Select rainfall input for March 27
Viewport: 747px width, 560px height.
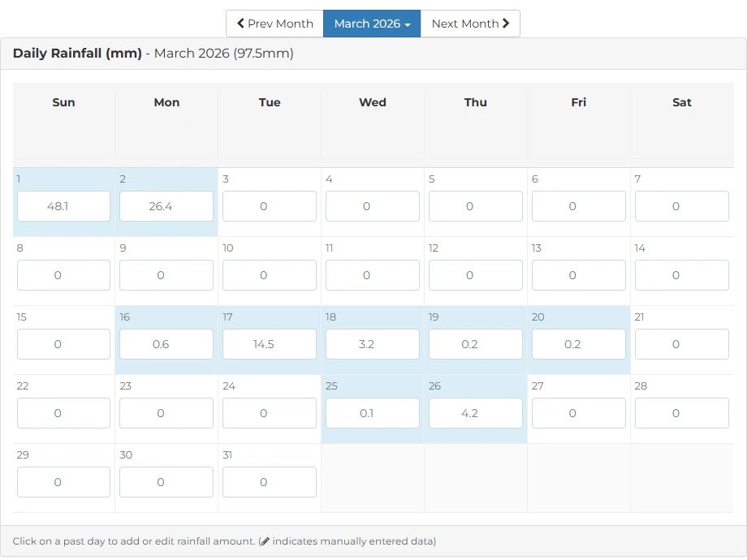coord(579,413)
